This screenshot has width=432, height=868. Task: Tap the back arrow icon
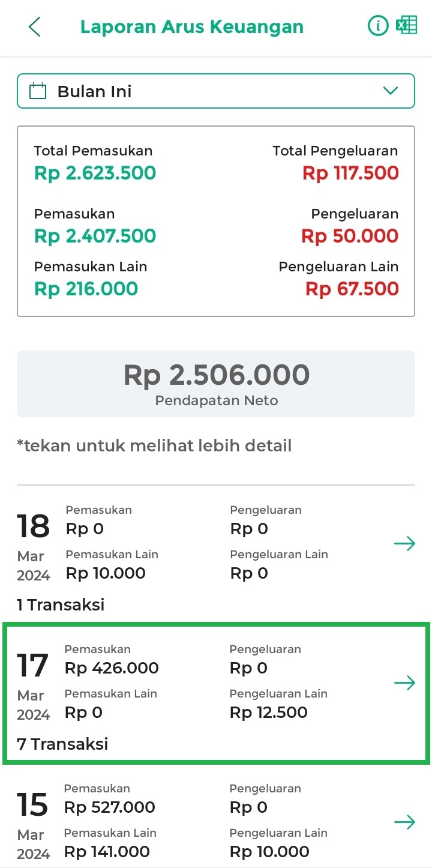35,27
